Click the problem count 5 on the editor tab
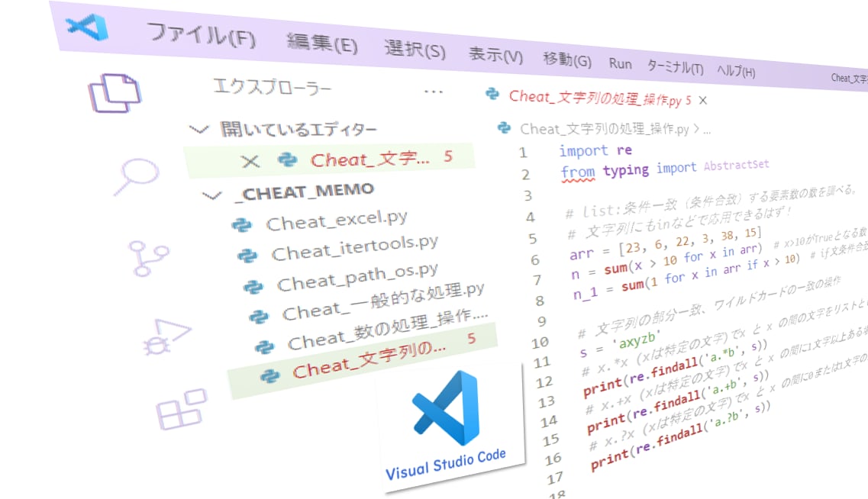Image resolution: width=868 pixels, height=499 pixels. 688,100
